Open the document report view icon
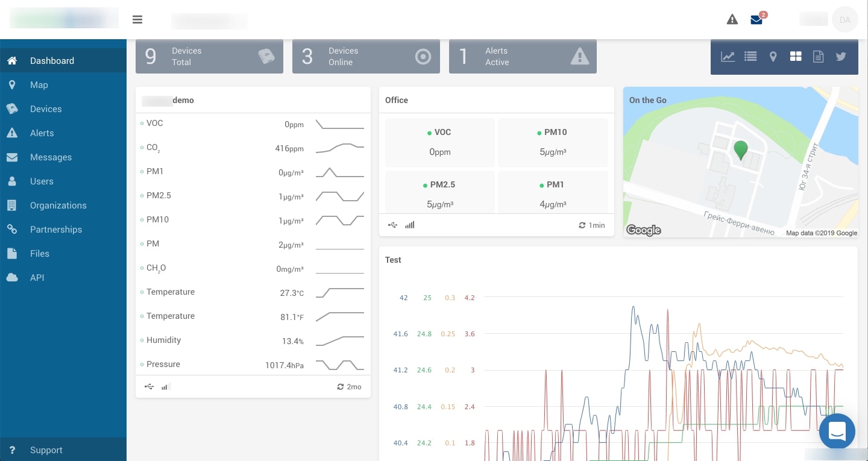Viewport: 868px width, 461px height. tap(818, 57)
